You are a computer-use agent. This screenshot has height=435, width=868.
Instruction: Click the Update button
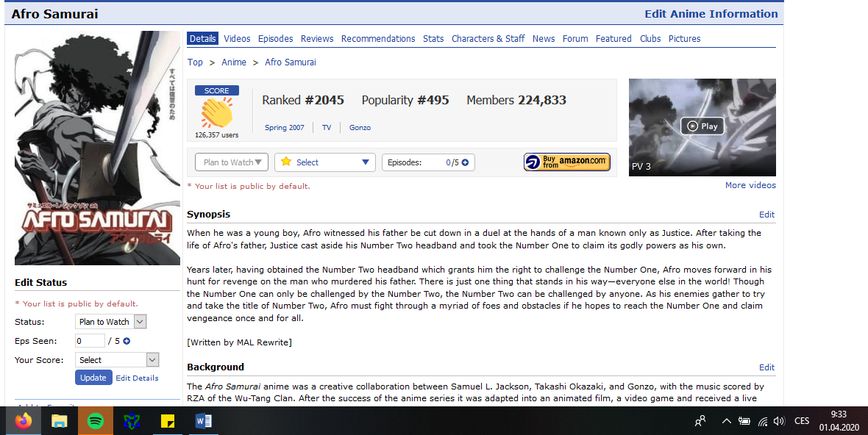(x=93, y=378)
